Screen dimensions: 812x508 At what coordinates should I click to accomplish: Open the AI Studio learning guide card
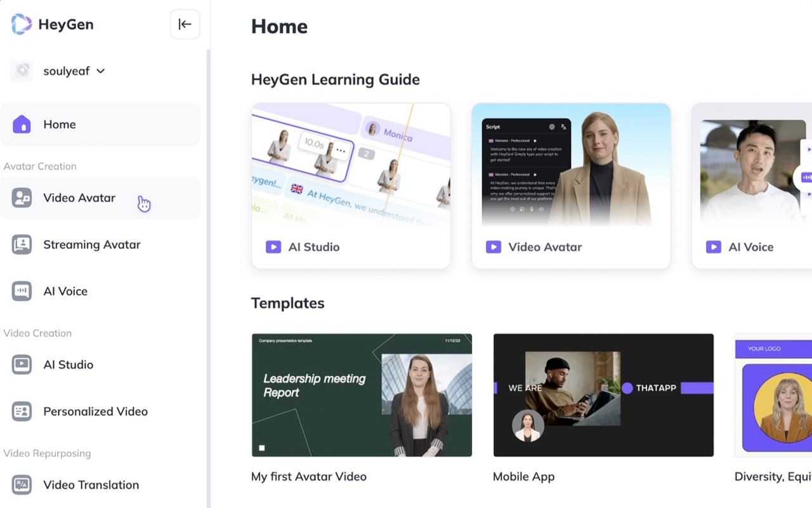[351, 185]
